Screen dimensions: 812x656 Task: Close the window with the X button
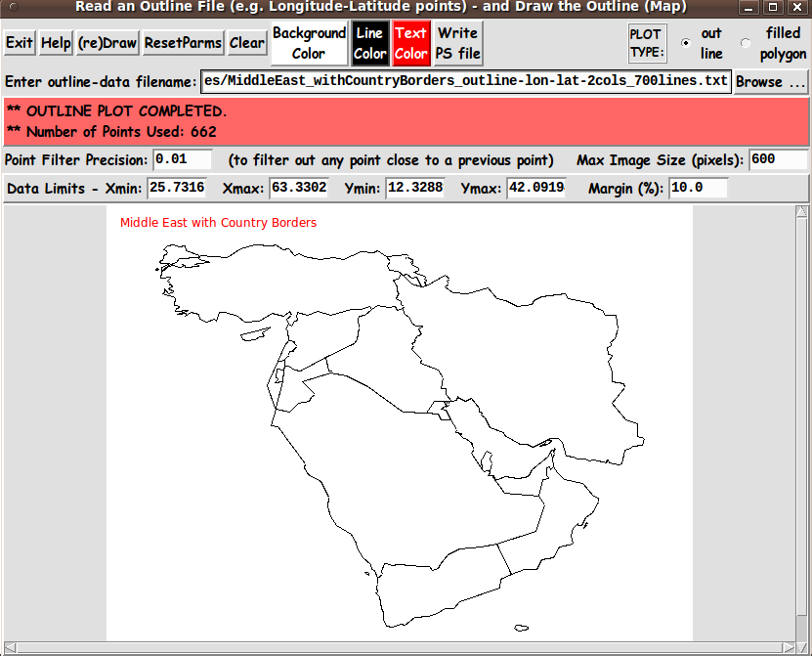[797, 7]
